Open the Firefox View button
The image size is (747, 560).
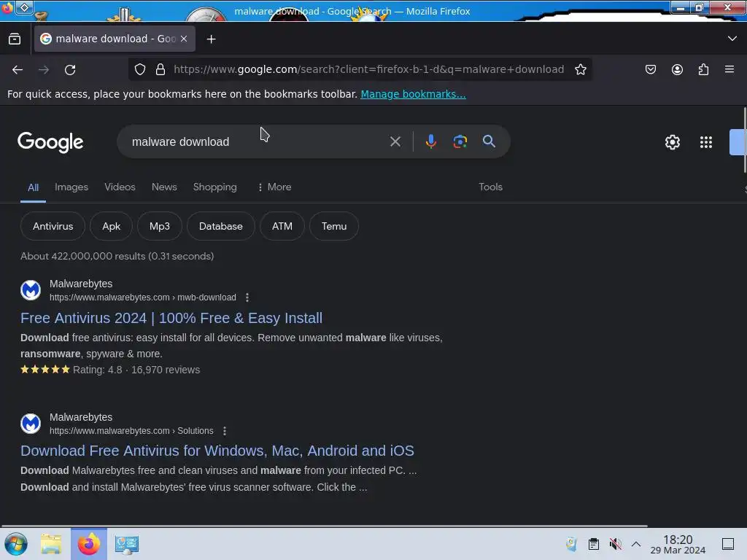(15, 39)
